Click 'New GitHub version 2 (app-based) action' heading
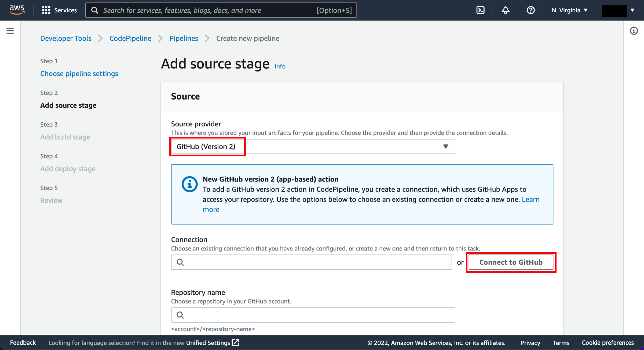The image size is (644, 350). 270,179
